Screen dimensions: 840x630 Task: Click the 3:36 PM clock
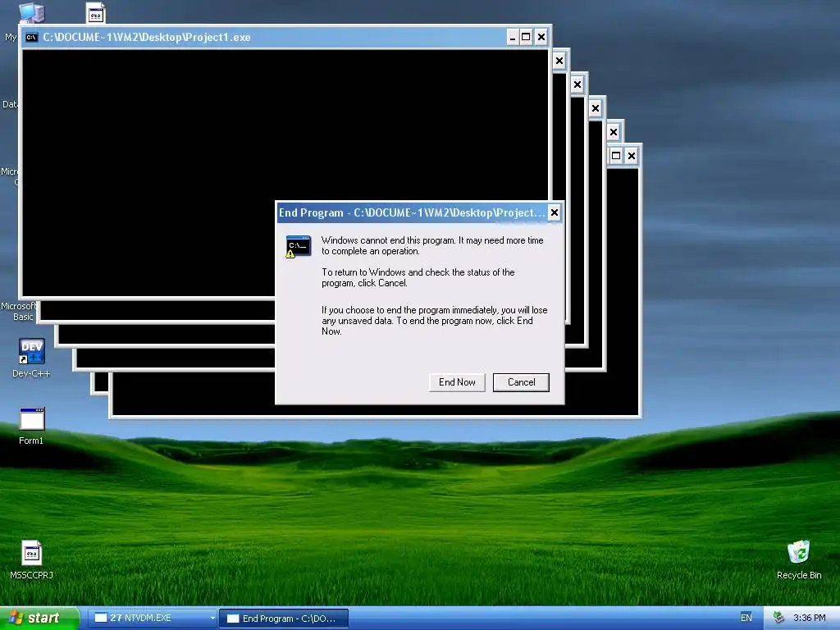809,618
